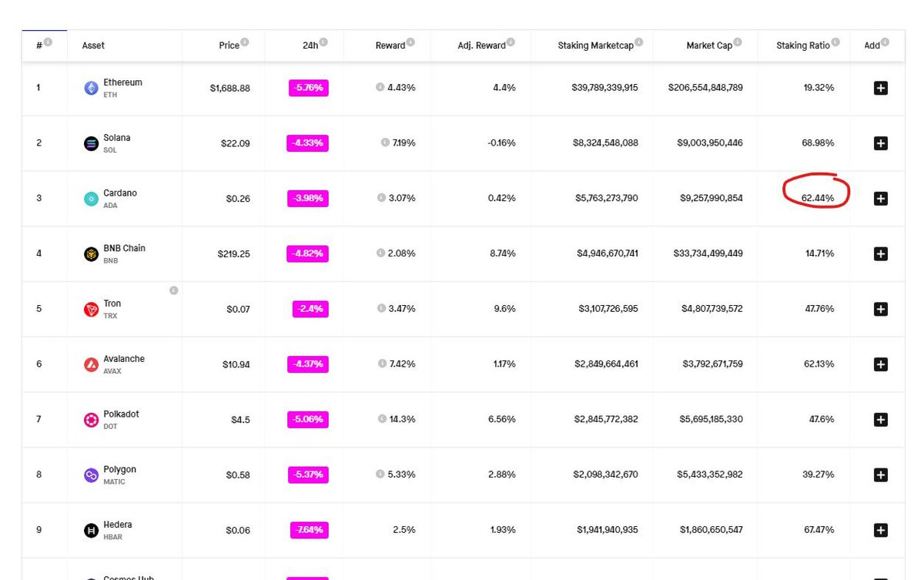Click the Avalanche coin logo
The height and width of the screenshot is (580, 924).
point(91,364)
